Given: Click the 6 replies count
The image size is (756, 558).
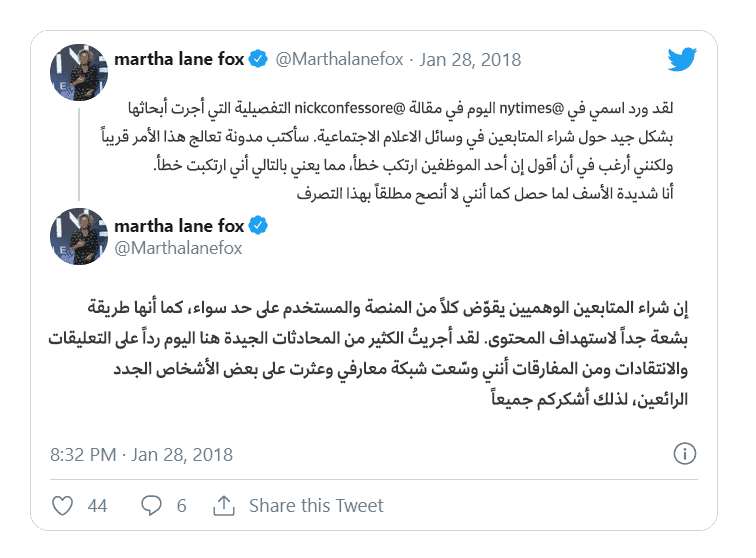Looking at the screenshot, I should 182,505.
